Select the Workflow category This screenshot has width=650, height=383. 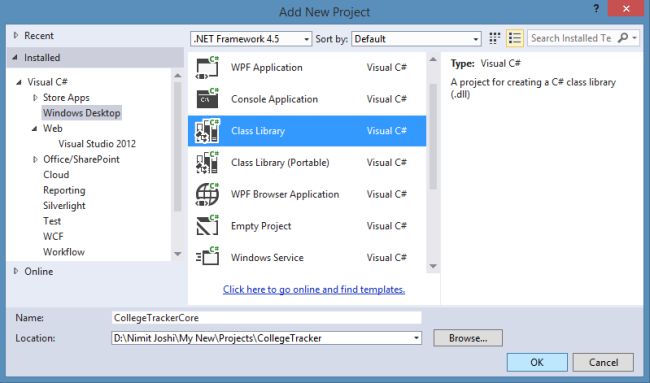64,252
